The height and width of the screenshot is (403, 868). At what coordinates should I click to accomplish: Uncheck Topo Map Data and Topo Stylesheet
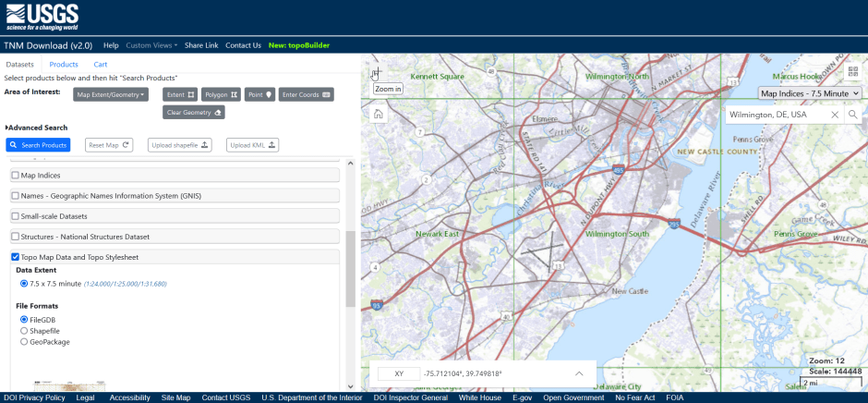(15, 257)
